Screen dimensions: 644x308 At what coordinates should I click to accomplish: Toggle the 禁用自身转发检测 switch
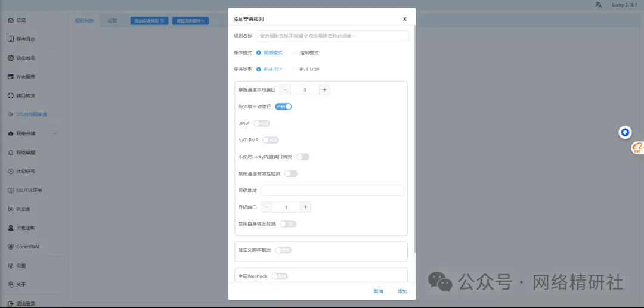coord(288,224)
